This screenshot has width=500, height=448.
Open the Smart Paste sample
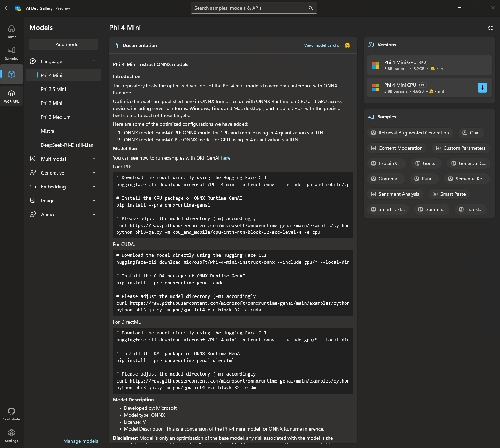coord(449,194)
